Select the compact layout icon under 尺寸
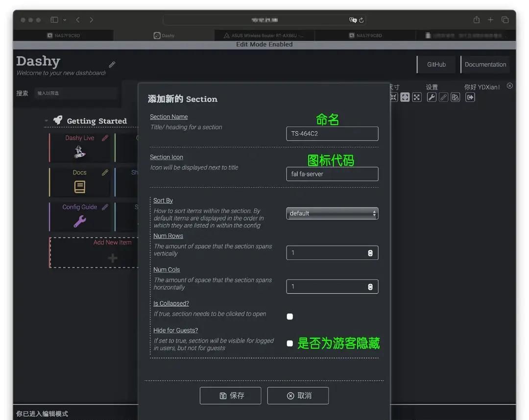The image size is (529, 420). point(393,97)
